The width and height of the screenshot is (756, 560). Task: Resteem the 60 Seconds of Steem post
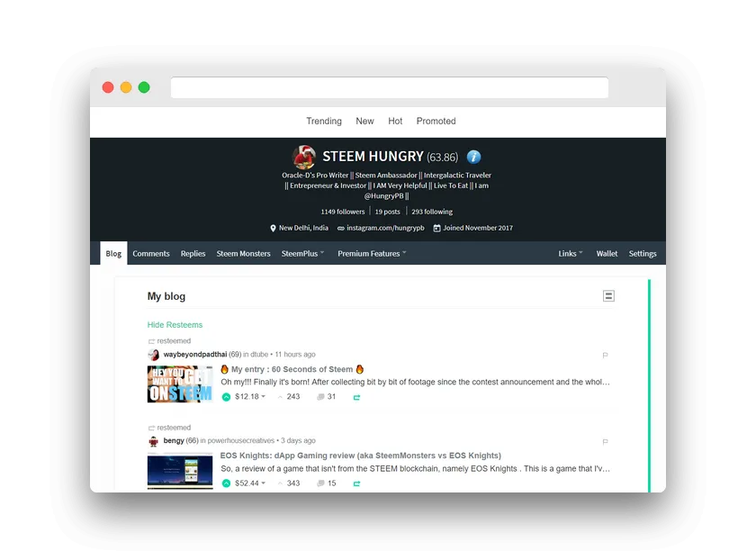[x=356, y=397]
